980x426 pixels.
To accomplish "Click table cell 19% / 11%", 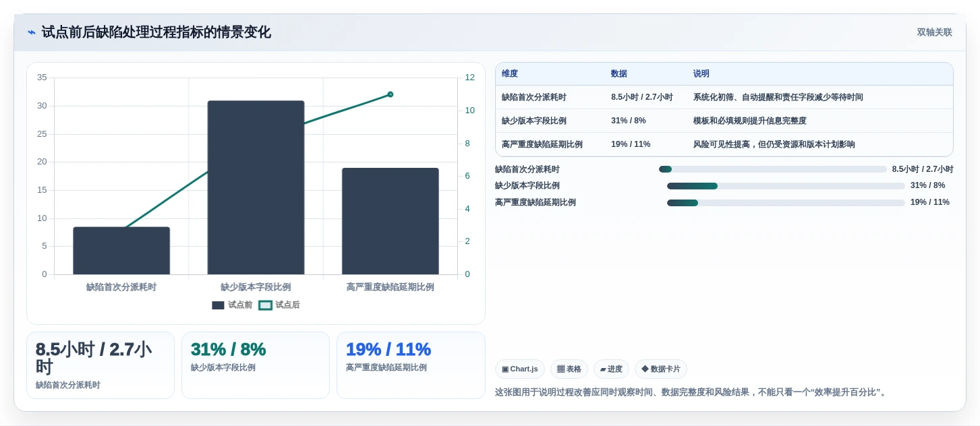I will (631, 145).
